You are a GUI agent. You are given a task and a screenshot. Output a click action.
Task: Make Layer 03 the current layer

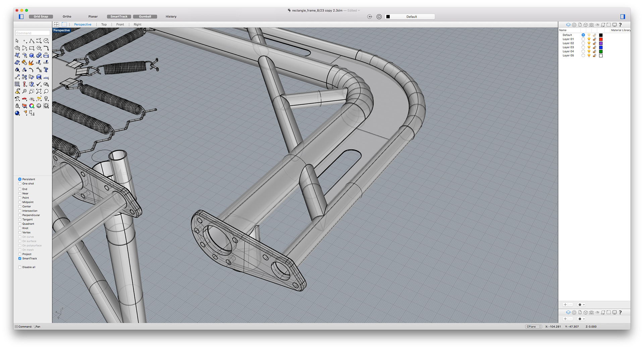point(583,47)
